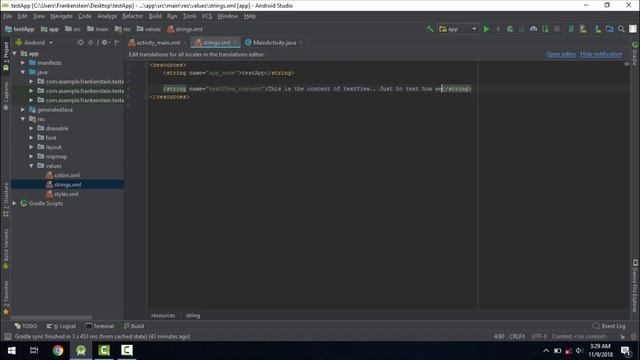Open Task View on the taskbar
The width and height of the screenshot is (640, 360).
pyautogui.click(x=34, y=350)
